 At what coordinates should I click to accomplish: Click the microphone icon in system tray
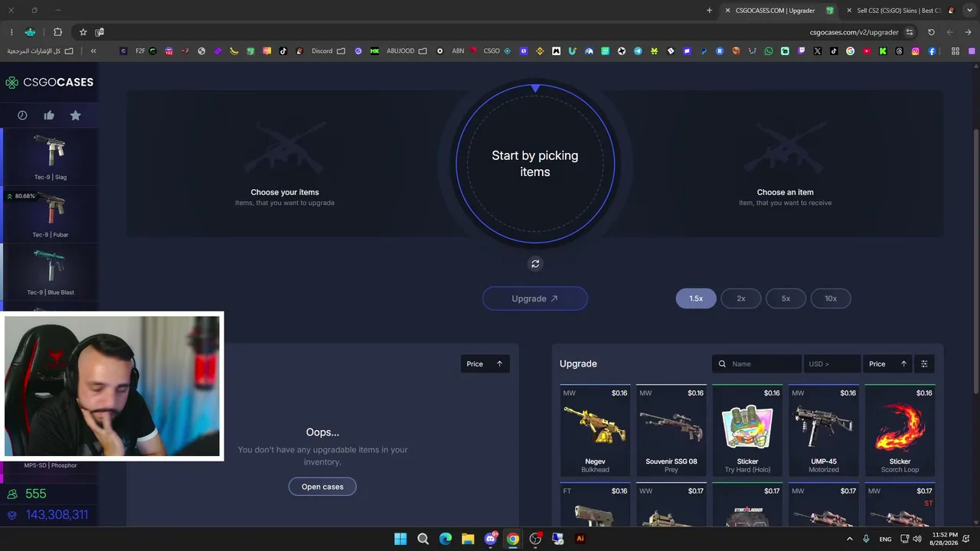pyautogui.click(x=866, y=539)
